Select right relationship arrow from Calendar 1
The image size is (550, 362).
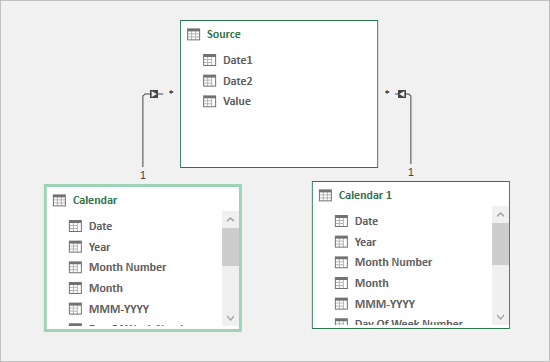tap(402, 94)
